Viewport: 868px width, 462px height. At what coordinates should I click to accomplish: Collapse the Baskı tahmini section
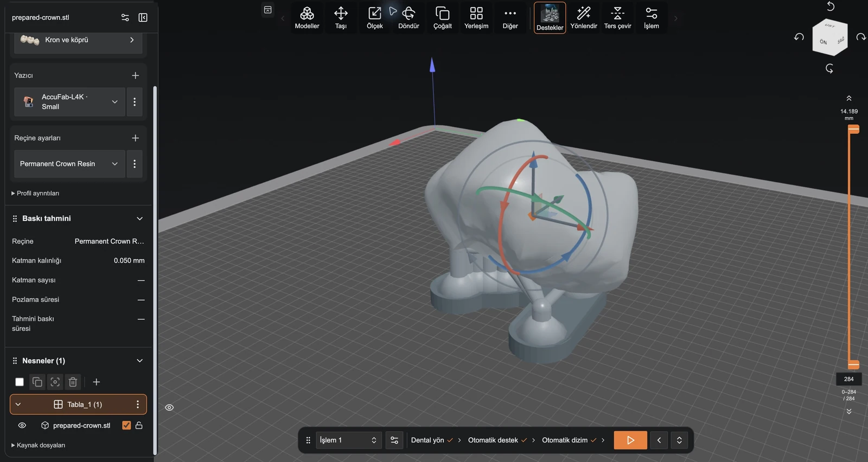(139, 219)
